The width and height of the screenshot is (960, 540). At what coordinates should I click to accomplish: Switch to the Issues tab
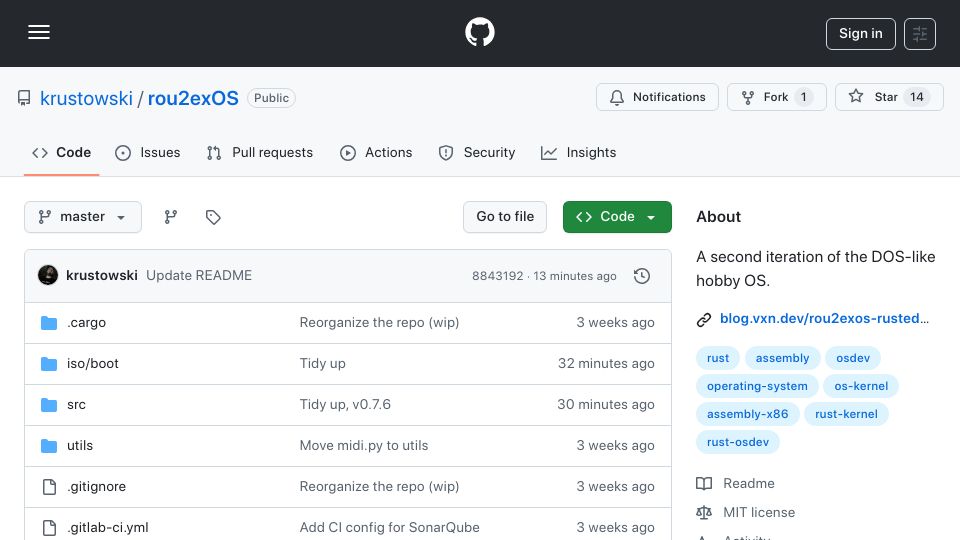click(x=148, y=152)
